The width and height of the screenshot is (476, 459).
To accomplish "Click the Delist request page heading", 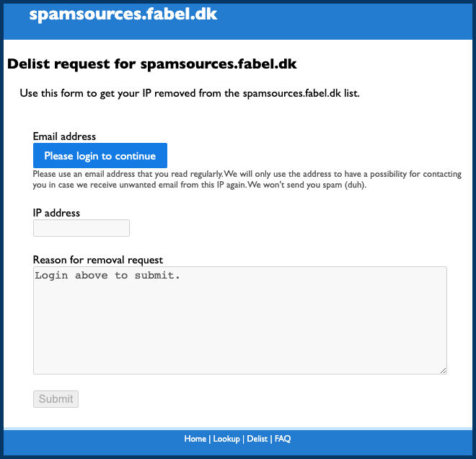I will (152, 64).
